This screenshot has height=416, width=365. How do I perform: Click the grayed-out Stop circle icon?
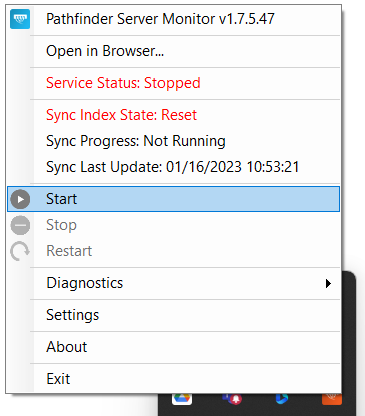20,225
